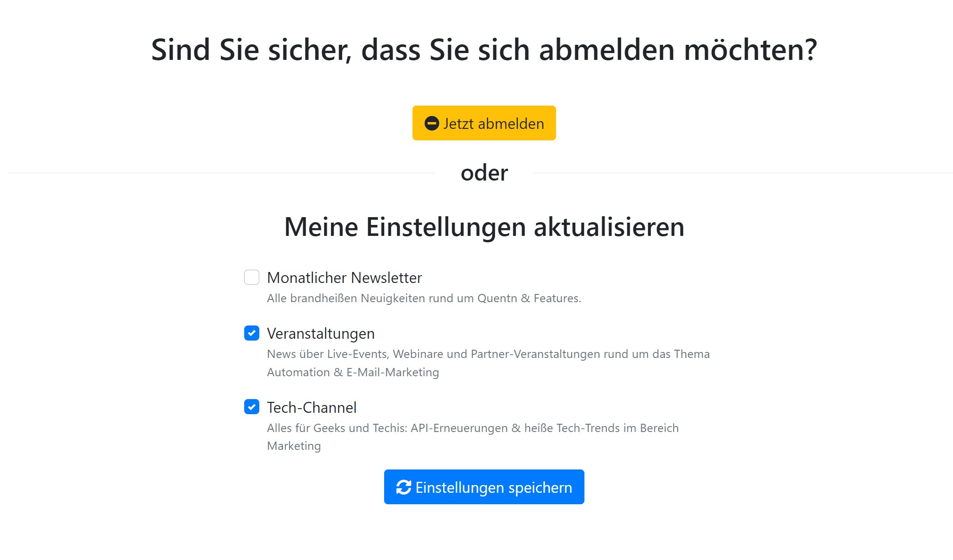Click the minus-circle icon on the unsubscribe button
953x560 pixels.
point(432,123)
